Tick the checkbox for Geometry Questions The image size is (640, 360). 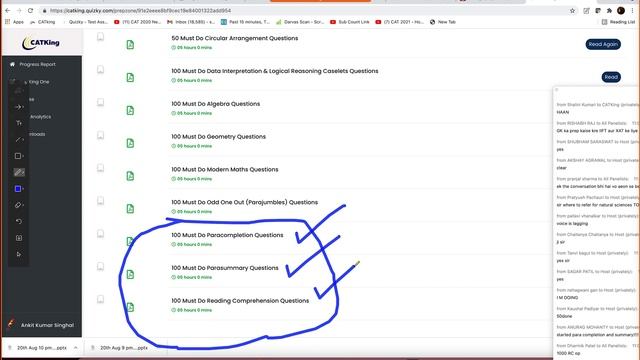tap(100, 136)
